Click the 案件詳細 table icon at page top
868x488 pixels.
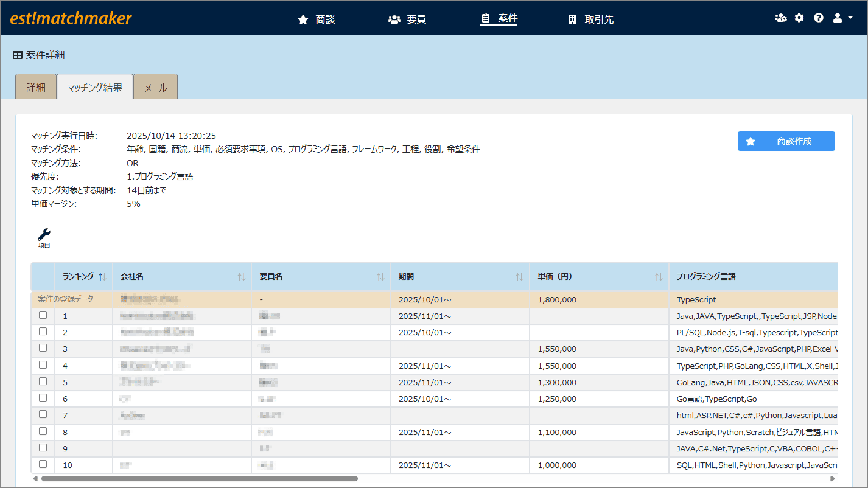16,54
